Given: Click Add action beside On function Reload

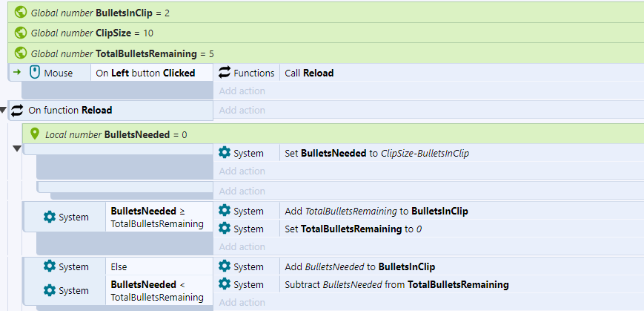Looking at the screenshot, I should [242, 111].
